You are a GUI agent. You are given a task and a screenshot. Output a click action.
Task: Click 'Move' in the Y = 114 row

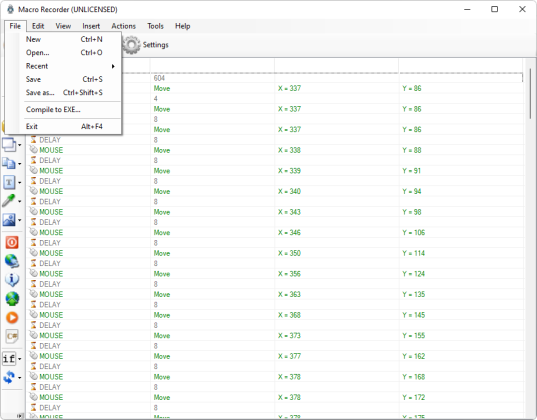point(162,253)
